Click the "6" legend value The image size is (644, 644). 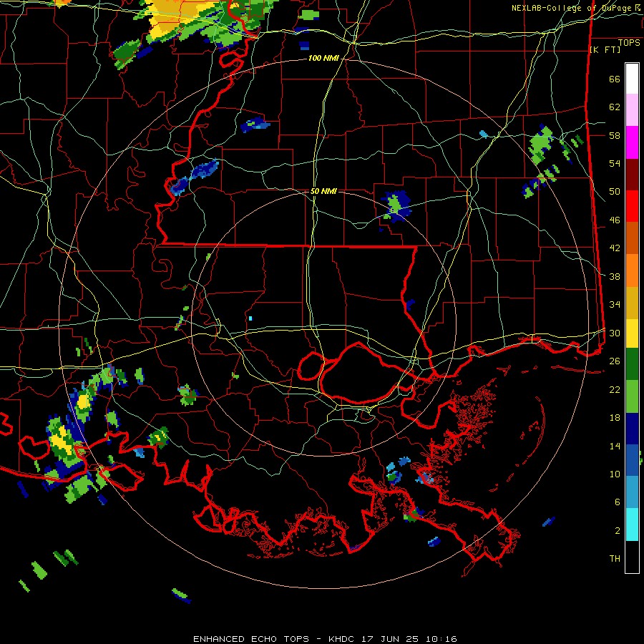point(618,502)
